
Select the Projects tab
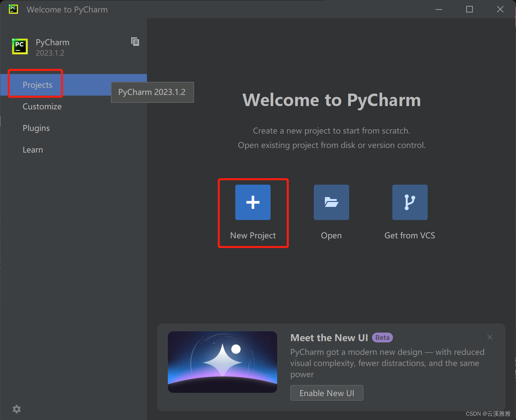click(73, 85)
